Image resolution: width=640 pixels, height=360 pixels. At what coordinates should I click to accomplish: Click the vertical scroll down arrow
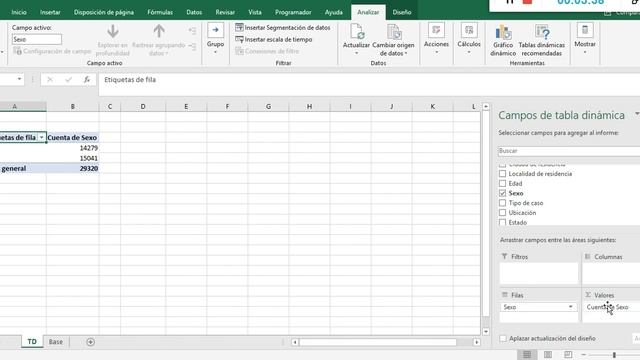pyautogui.click(x=486, y=332)
